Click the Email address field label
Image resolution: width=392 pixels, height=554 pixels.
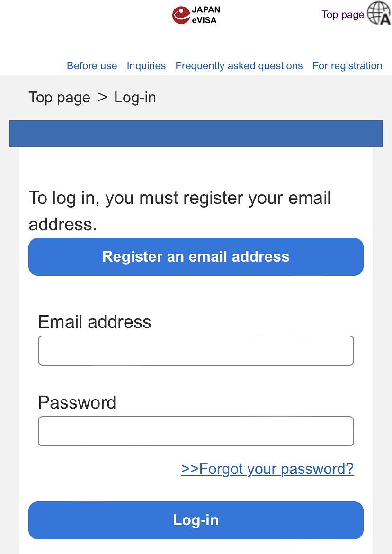pos(95,322)
